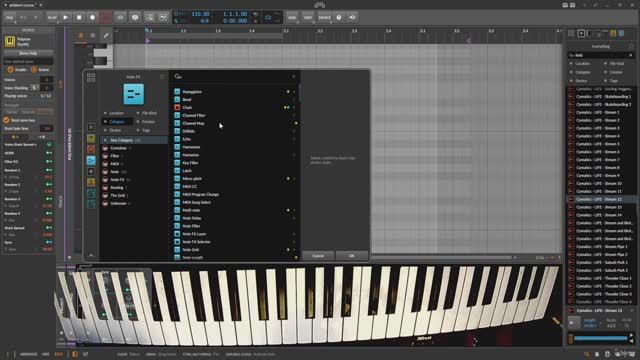This screenshot has width=640, height=360.
Task: Expand Tags filter in popup browser
Action: point(147,130)
